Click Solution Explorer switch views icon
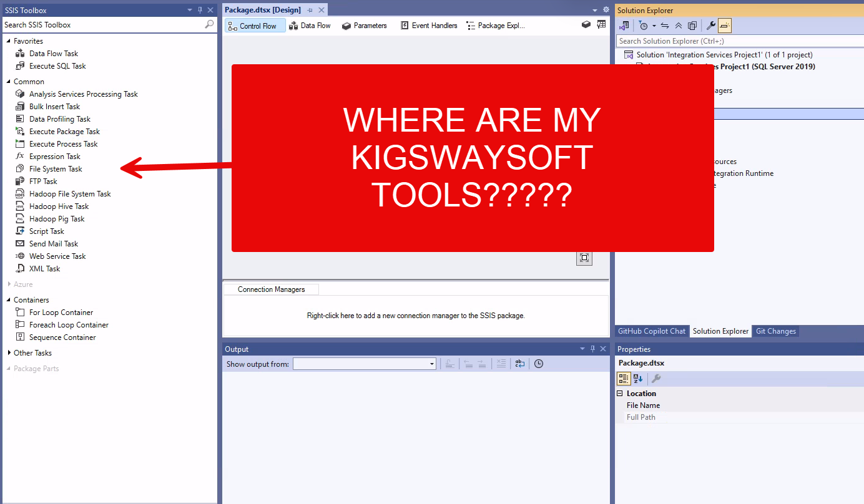 pos(624,26)
